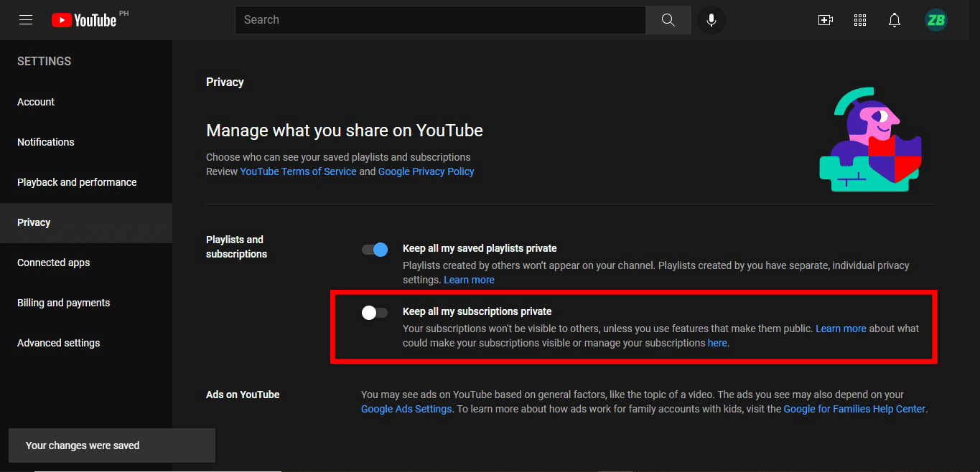The image size is (980, 472).
Task: Open YouTube Terms of Service link
Action: tap(298, 171)
